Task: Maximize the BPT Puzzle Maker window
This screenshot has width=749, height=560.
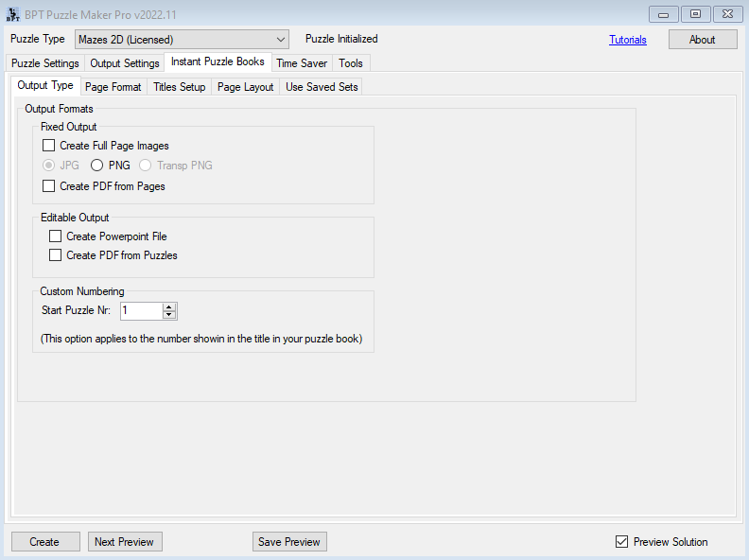Action: (695, 14)
